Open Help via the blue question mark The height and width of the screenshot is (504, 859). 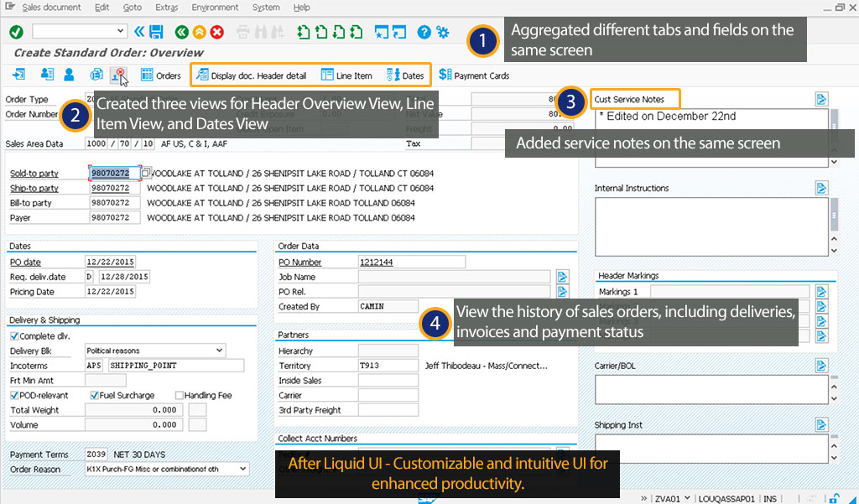(x=424, y=32)
